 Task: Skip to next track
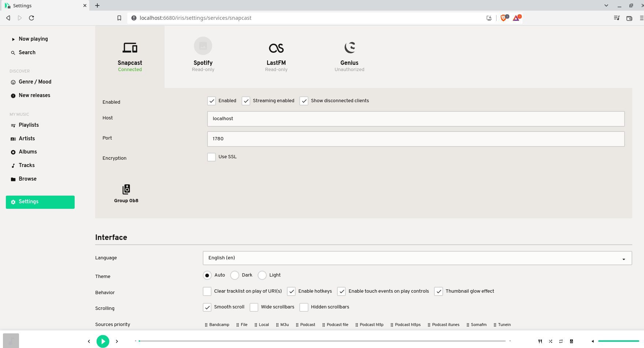click(x=117, y=341)
